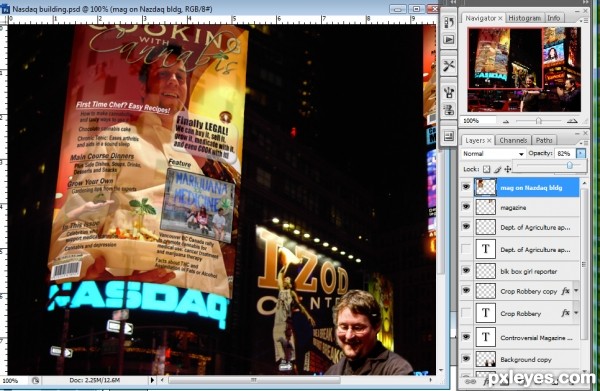
Task: Click the Navigator zoom out mountain icon
Action: click(506, 121)
